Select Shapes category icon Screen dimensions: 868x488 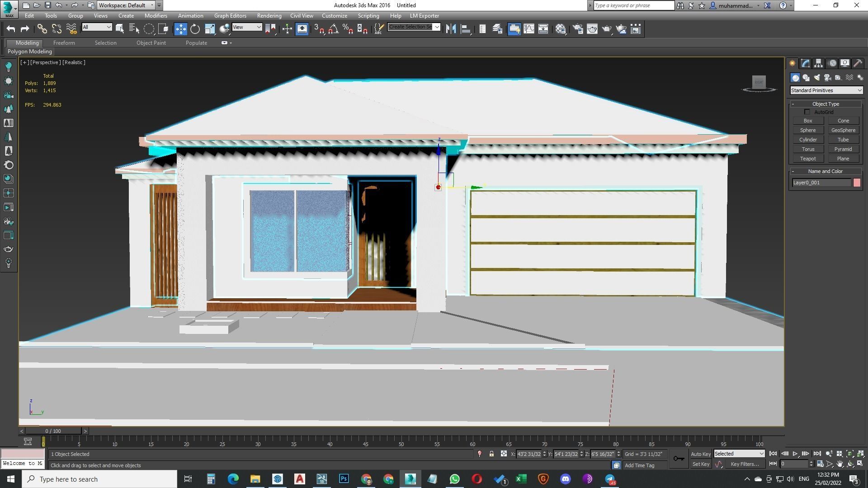point(806,78)
